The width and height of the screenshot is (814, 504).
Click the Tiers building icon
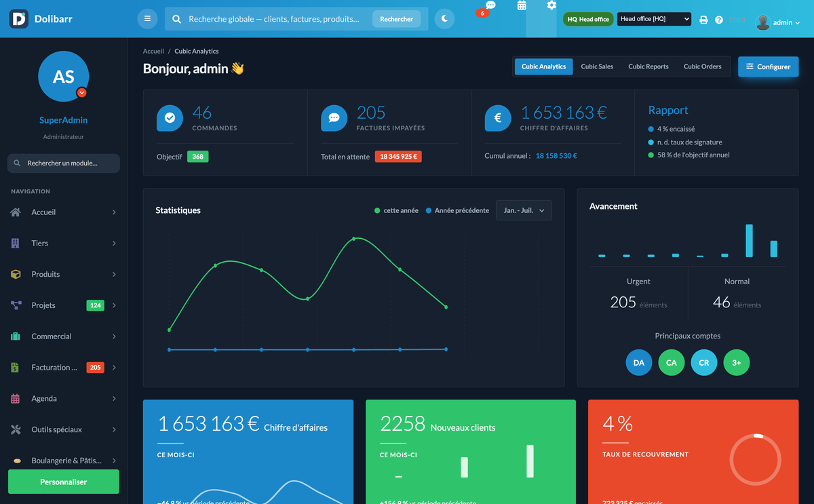(x=16, y=243)
